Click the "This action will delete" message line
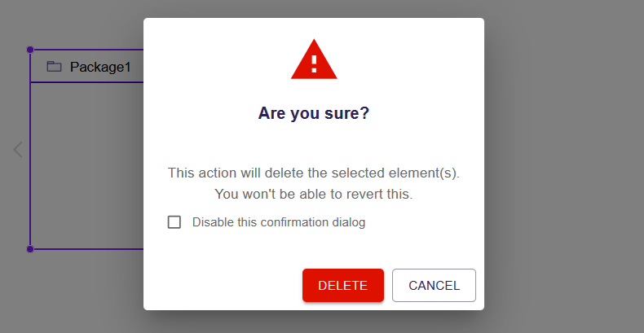644x333 pixels. 314,173
